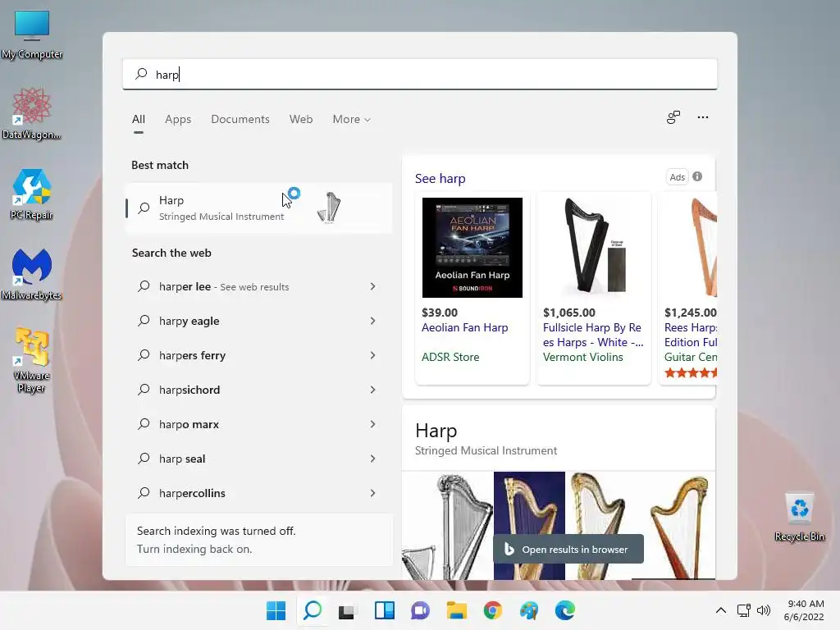This screenshot has height=630, width=840.
Task: Select the All tab
Action: pos(138,119)
